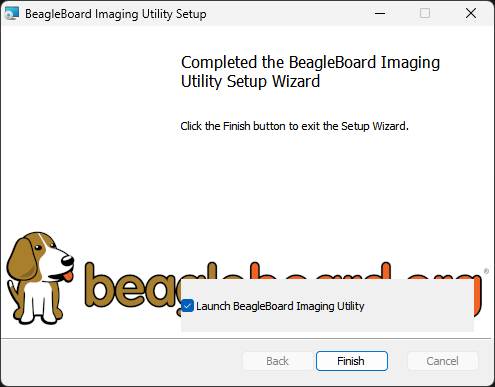Click the beagle dog mascot image
495x387 pixels.
(x=40, y=278)
